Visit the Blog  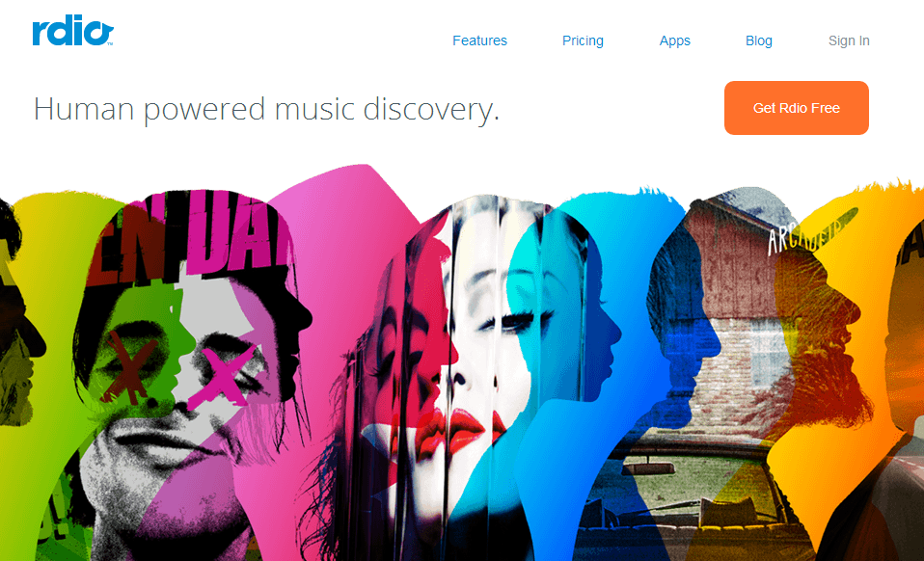[759, 40]
